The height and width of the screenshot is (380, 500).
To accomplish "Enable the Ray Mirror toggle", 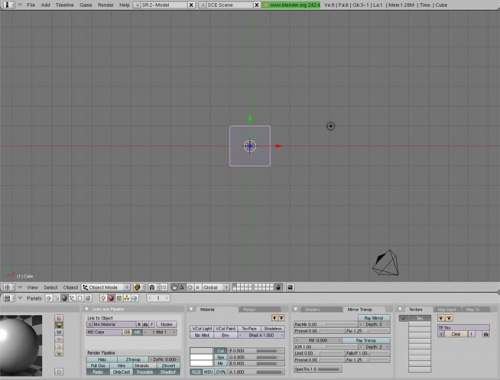I will point(374,318).
